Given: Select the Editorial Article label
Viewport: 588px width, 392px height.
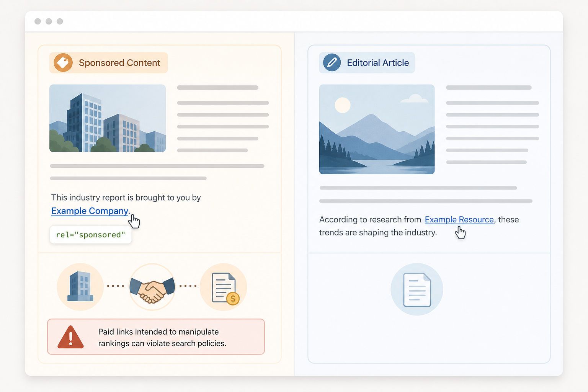Looking at the screenshot, I should coord(378,63).
